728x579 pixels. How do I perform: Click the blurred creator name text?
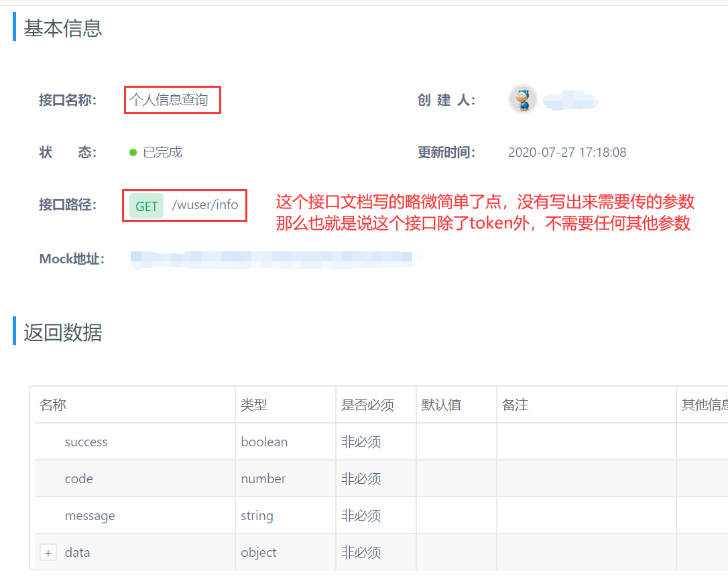pos(569,99)
